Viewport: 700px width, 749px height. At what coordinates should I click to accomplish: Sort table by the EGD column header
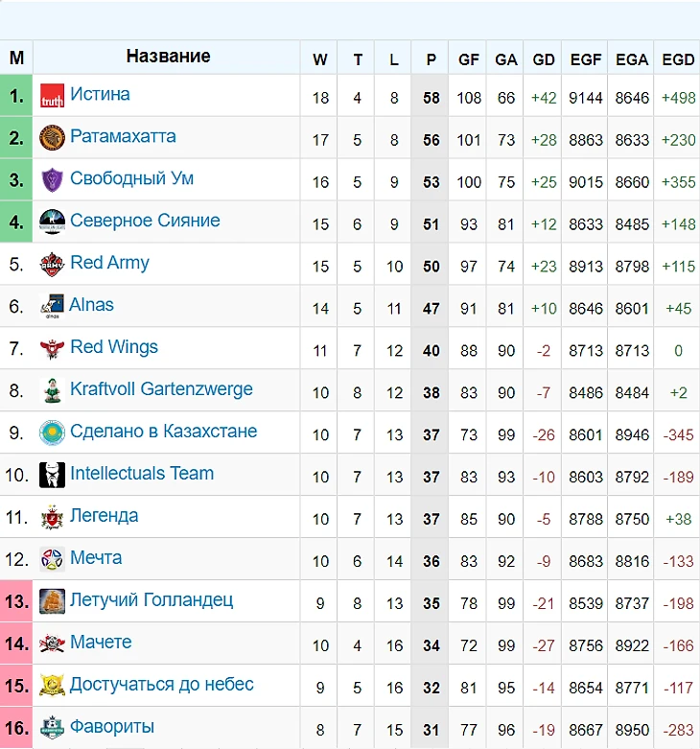(678, 59)
